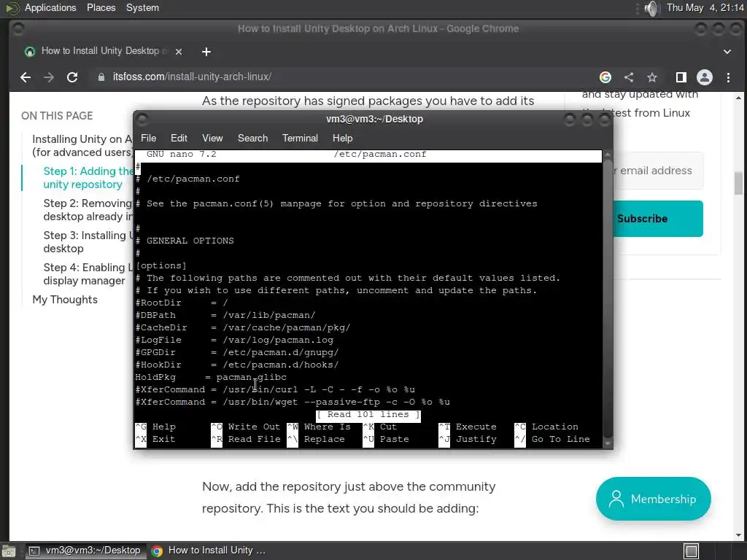The width and height of the screenshot is (747, 560).
Task: Jump to Step 2: Removing desktop link
Action: (88, 209)
